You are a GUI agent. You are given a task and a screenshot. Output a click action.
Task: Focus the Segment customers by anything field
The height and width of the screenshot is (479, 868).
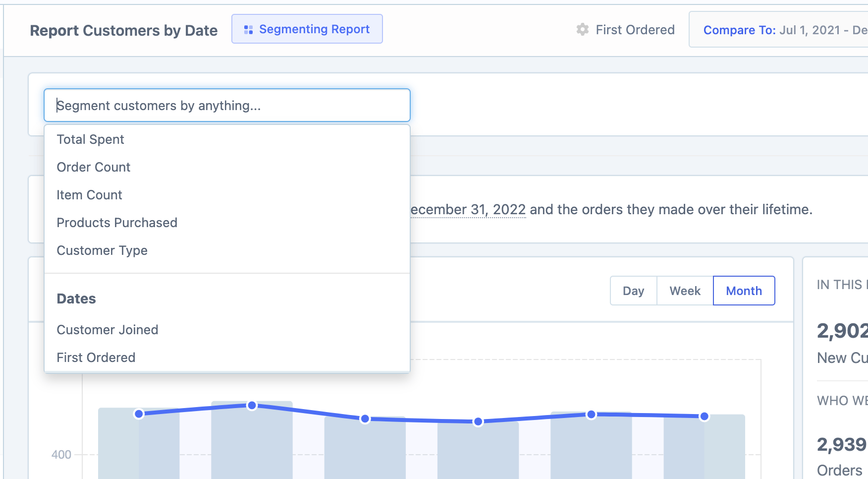[227, 106]
